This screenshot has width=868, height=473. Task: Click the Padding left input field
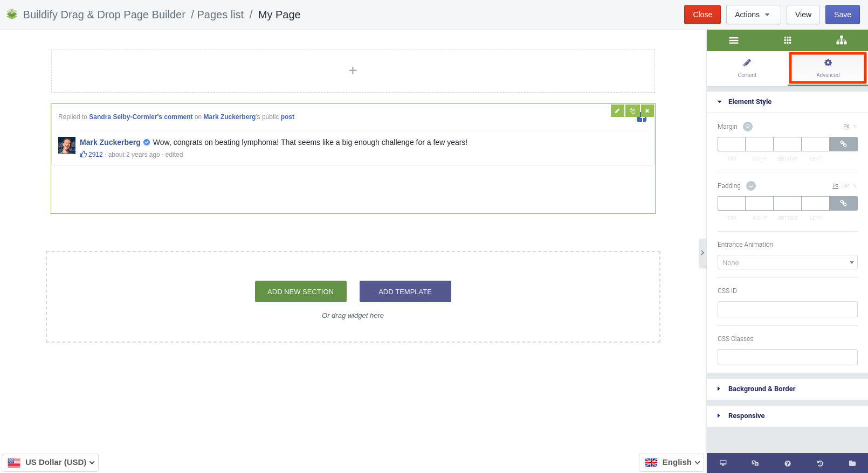[816, 203]
